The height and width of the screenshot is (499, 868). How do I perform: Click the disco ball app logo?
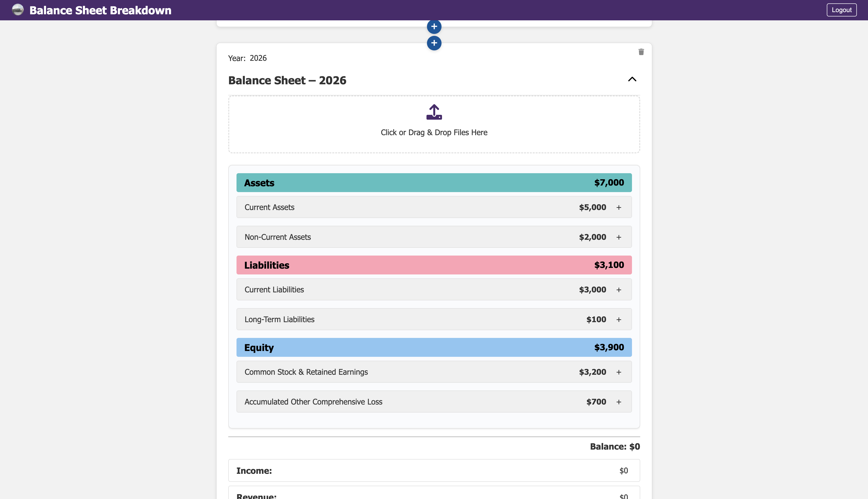tap(18, 10)
